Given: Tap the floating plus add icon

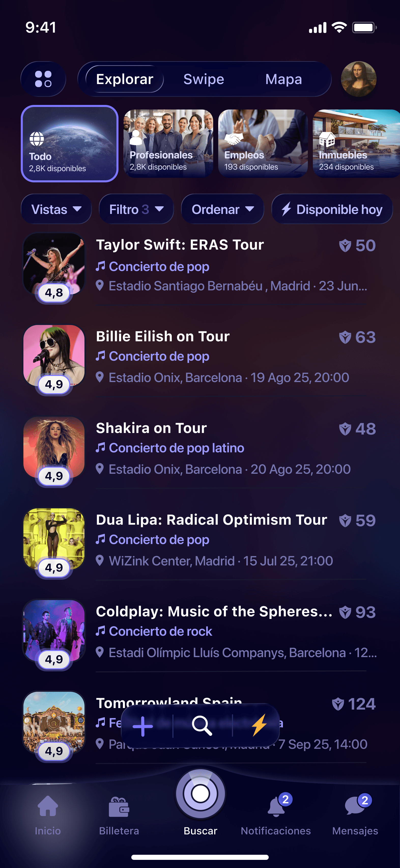Looking at the screenshot, I should (x=143, y=726).
